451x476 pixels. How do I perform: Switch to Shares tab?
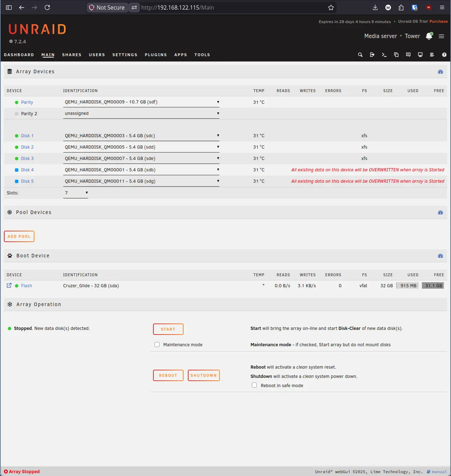click(x=72, y=55)
